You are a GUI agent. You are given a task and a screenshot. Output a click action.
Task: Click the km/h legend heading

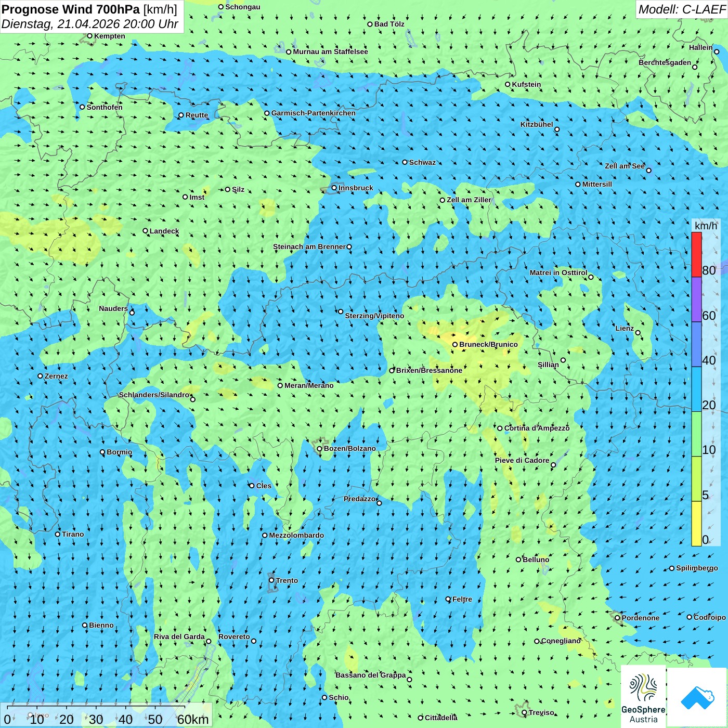(x=706, y=225)
